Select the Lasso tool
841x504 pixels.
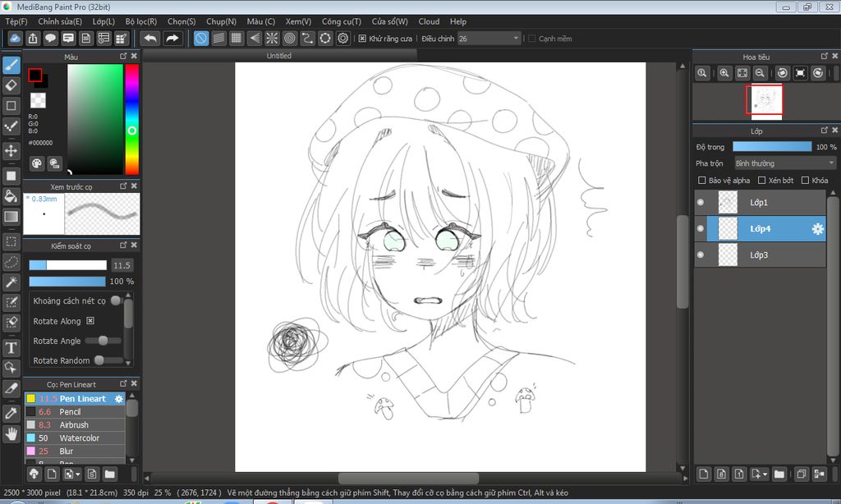click(x=11, y=262)
